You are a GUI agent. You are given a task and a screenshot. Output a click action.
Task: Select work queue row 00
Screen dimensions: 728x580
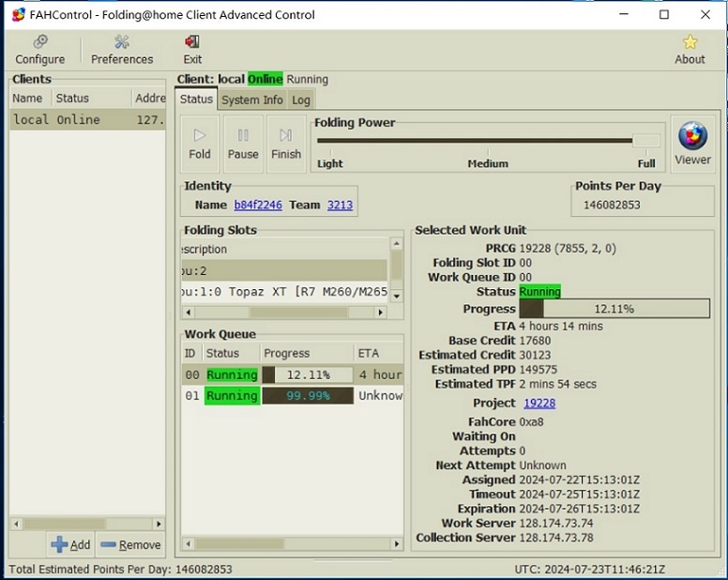click(x=293, y=374)
